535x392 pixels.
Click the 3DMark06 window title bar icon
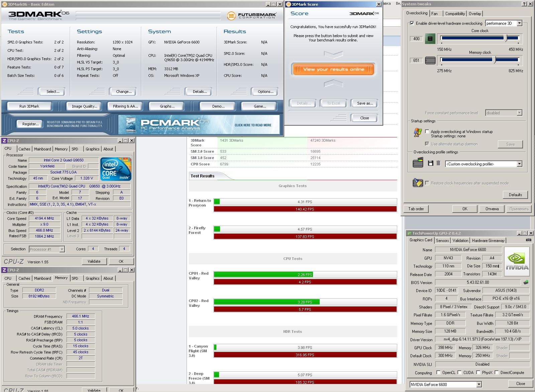[x=4, y=4]
